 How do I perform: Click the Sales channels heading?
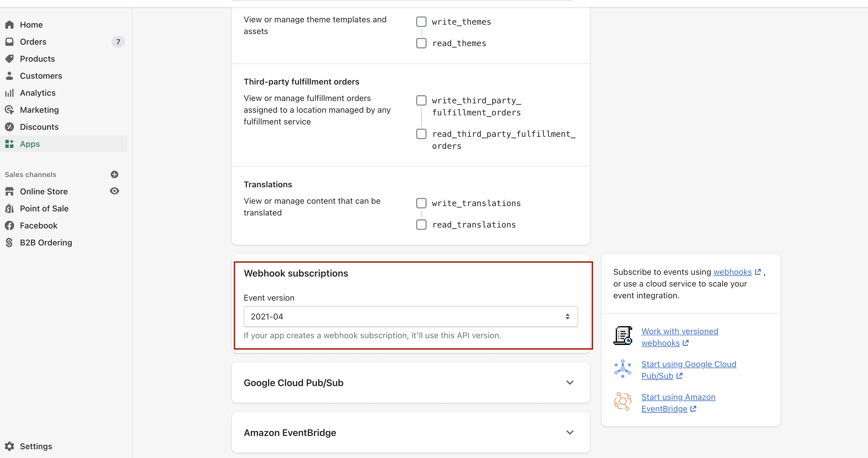pos(30,175)
